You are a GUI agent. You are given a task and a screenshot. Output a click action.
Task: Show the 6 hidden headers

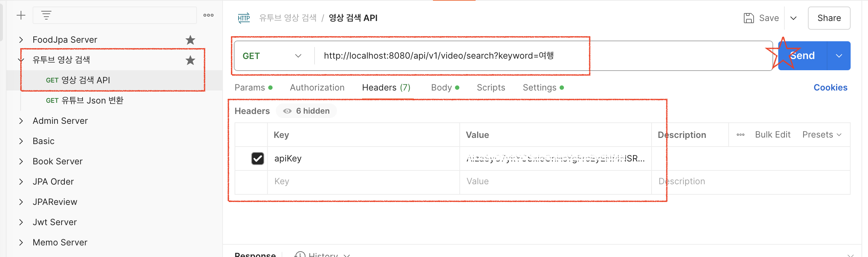click(x=306, y=111)
